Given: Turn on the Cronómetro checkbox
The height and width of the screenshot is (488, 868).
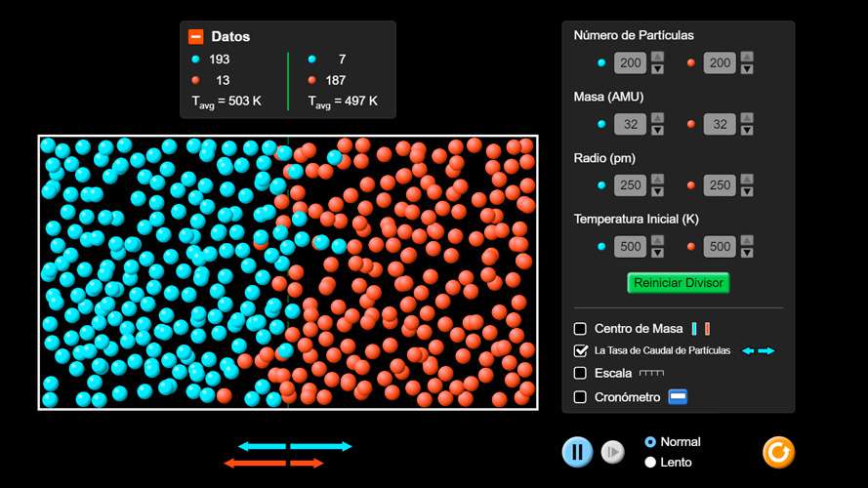Looking at the screenshot, I should (581, 397).
